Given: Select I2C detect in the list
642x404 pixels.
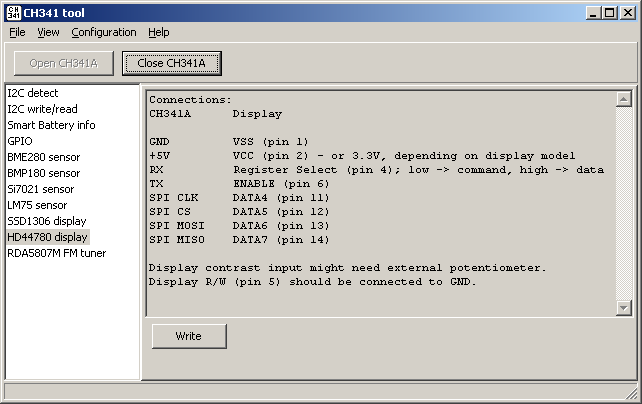Looking at the screenshot, I should click(x=33, y=93).
